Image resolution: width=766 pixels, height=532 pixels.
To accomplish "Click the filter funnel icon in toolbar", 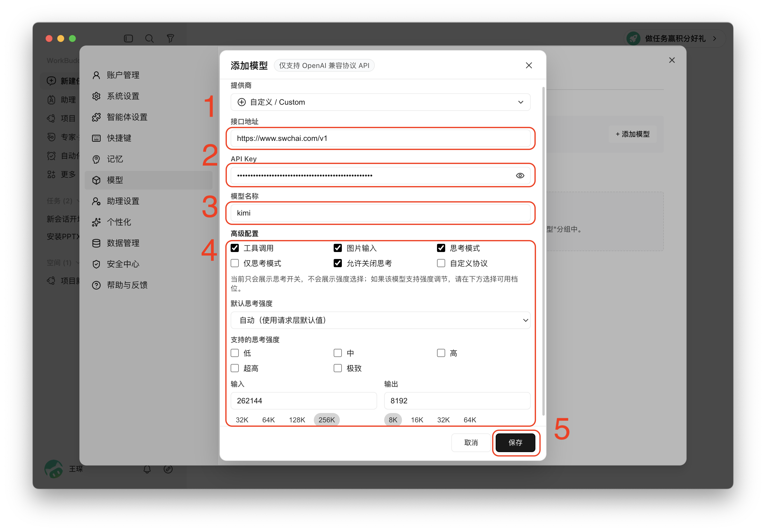I will click(x=170, y=38).
